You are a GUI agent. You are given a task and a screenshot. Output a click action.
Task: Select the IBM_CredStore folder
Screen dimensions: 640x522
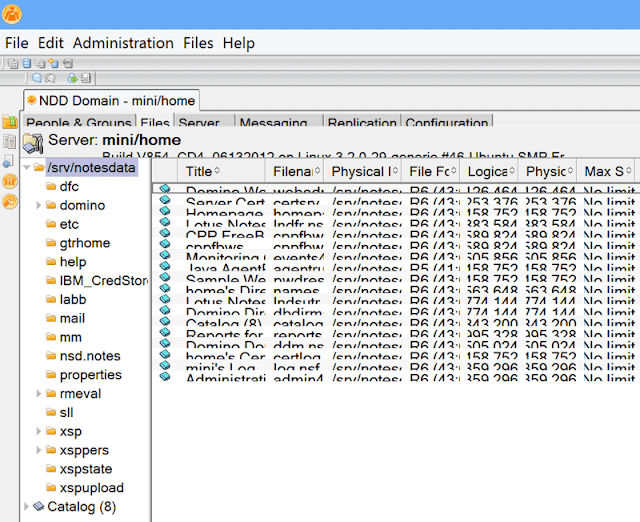tap(104, 280)
